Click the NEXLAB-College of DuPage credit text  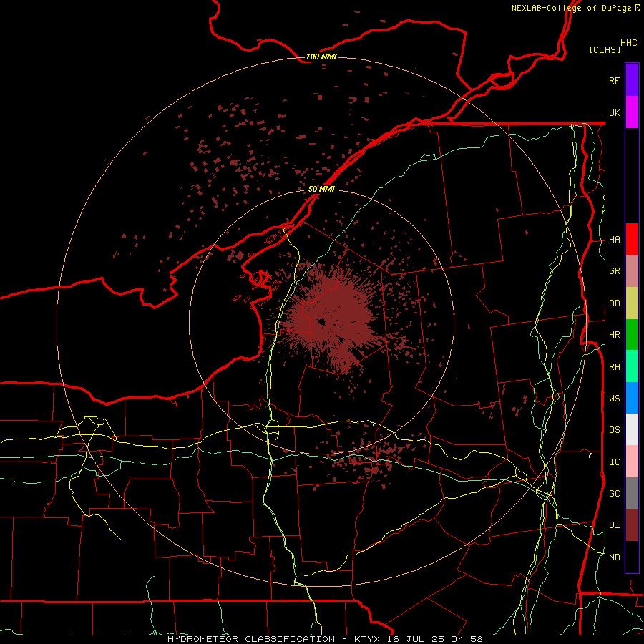coord(571,8)
